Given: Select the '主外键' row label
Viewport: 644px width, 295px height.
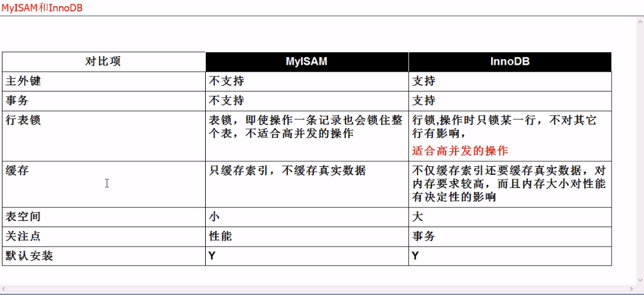Looking at the screenshot, I should (23, 81).
